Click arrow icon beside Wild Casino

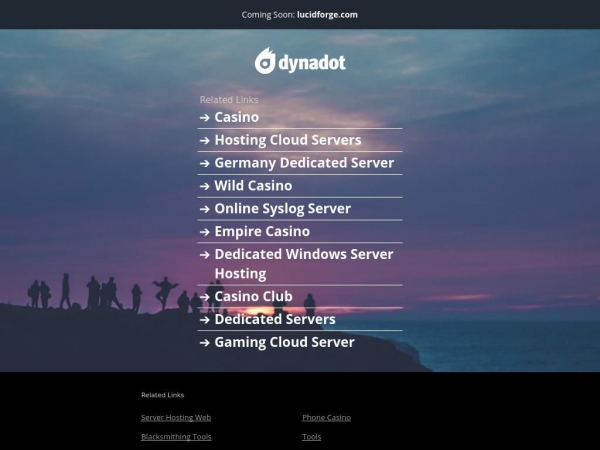(205, 186)
